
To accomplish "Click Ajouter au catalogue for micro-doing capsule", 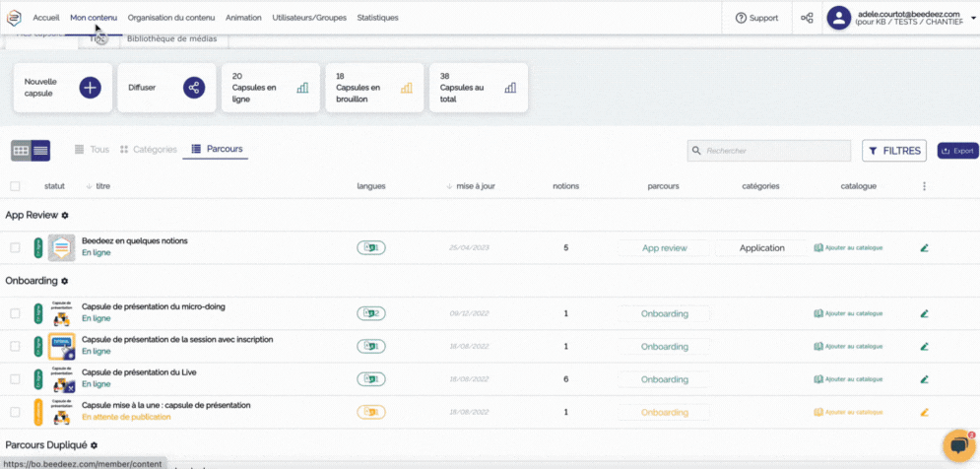I will point(848,314).
